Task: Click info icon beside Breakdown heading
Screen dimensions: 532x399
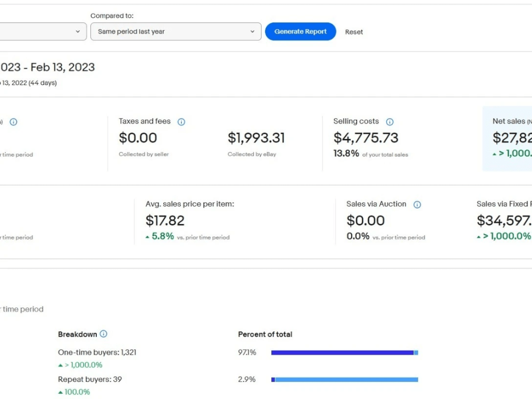Action: click(x=104, y=334)
